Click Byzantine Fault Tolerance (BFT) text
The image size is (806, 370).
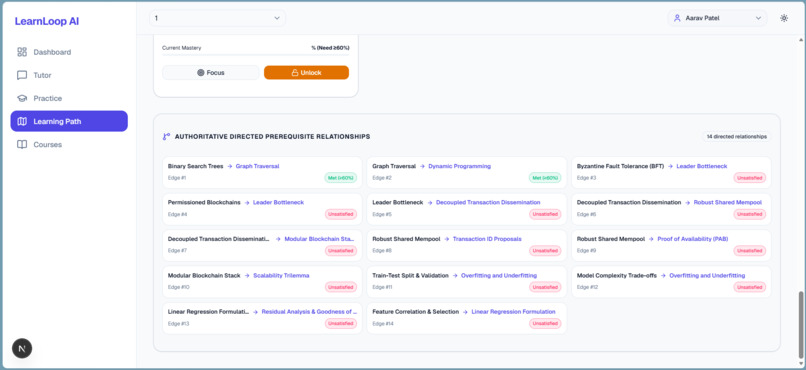(x=620, y=166)
